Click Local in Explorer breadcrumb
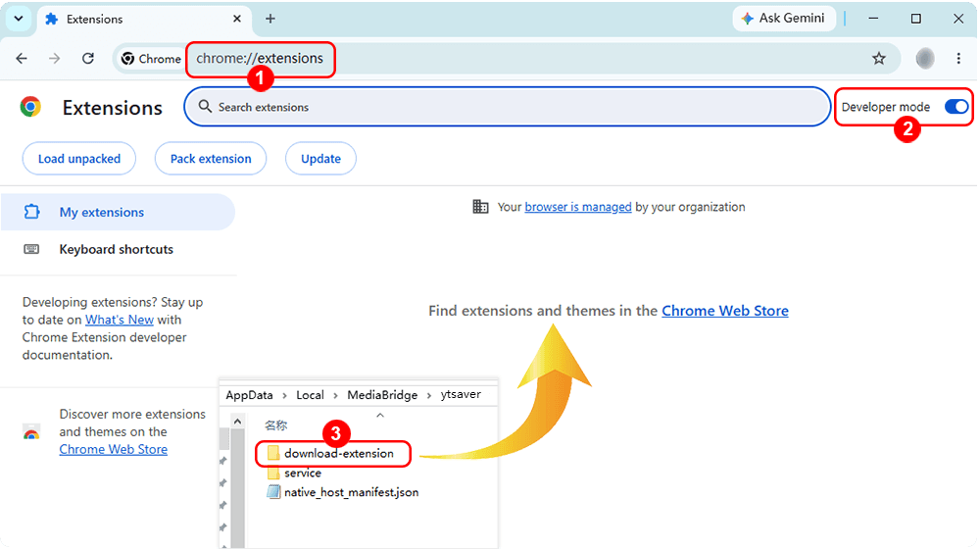This screenshot has width=980, height=549. 310,395
